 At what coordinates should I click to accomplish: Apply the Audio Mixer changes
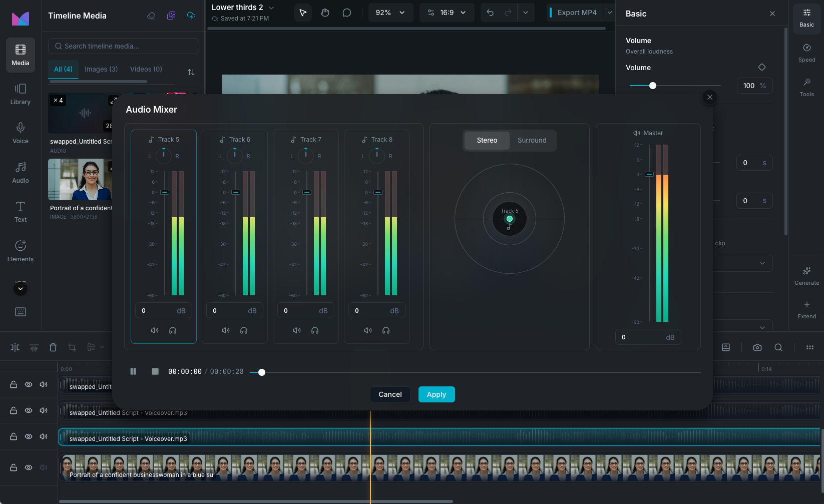pos(436,394)
